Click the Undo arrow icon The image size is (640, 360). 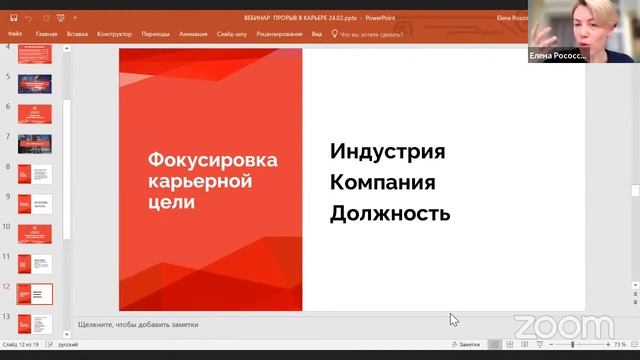pos(28,18)
